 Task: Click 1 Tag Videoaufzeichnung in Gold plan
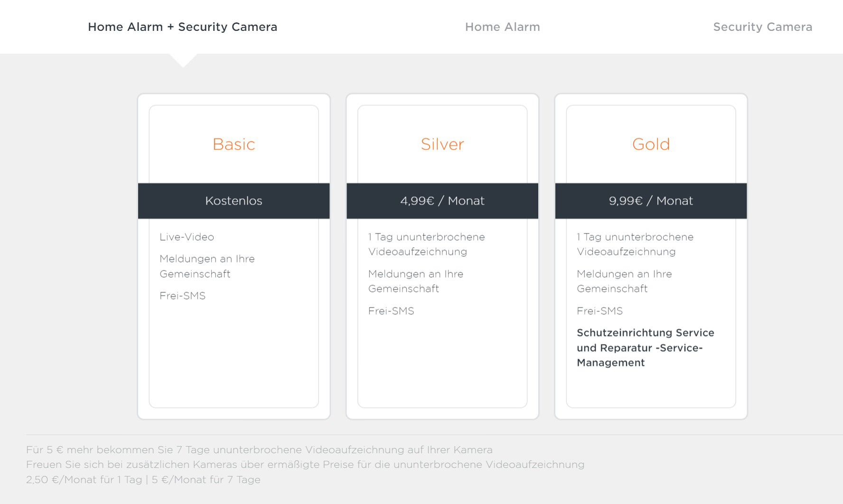pos(635,244)
